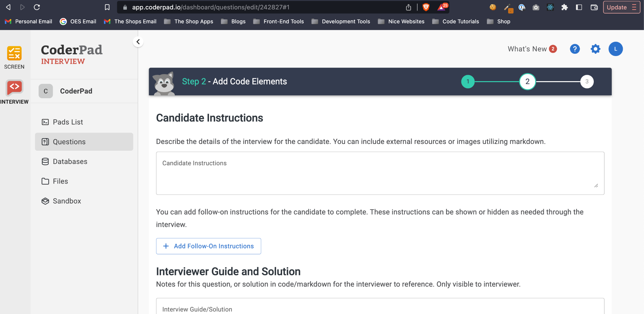Jump to step 1 in progress indicator
Screen dimensions: 644x314
click(x=468, y=81)
